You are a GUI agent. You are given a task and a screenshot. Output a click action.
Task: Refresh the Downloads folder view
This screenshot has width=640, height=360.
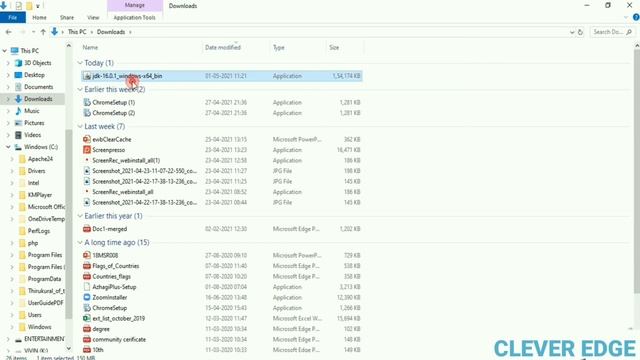tap(580, 32)
